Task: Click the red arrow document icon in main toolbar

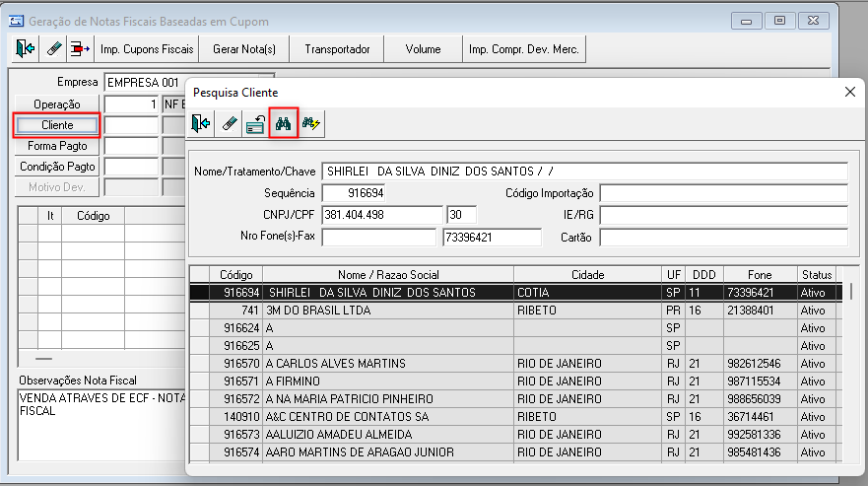Action: [x=80, y=48]
